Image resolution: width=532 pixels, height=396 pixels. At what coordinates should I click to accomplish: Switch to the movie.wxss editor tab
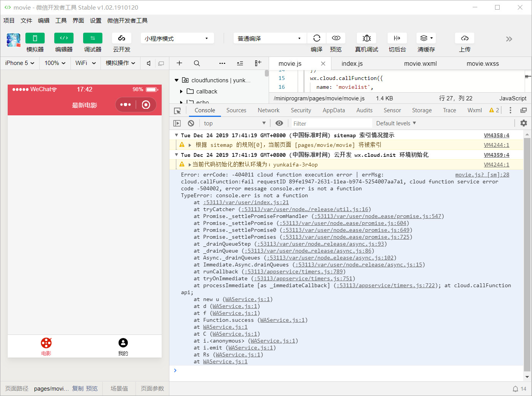(x=483, y=64)
